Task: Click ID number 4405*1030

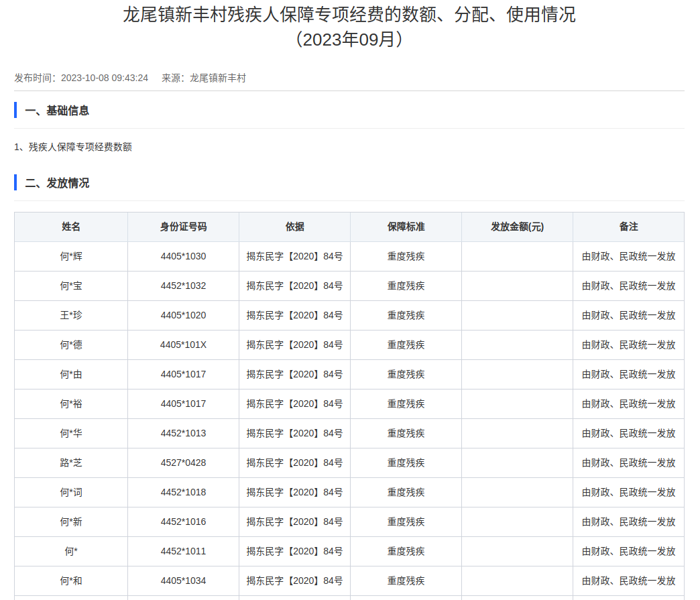Action: [x=184, y=257]
